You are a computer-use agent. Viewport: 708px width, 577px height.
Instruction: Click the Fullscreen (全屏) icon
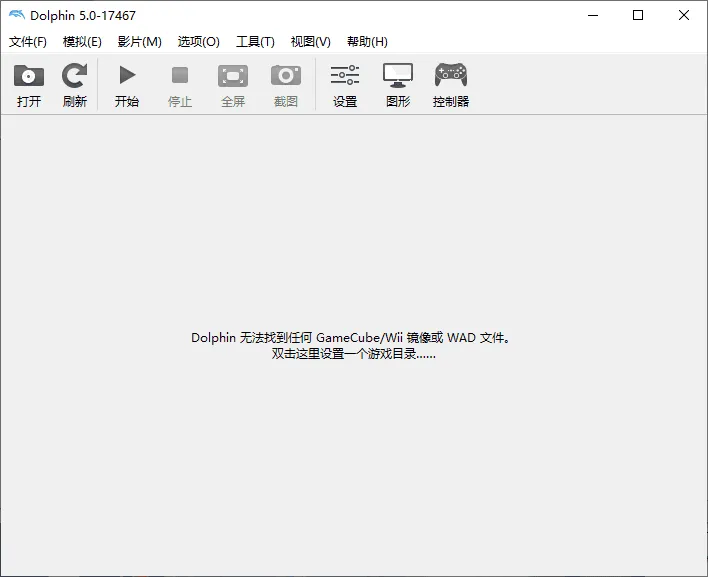point(233,76)
